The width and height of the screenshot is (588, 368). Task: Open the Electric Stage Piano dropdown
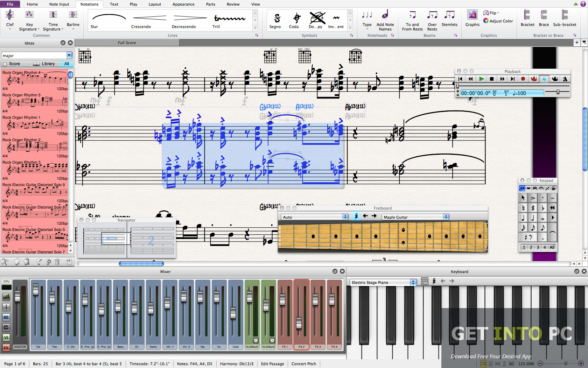click(383, 282)
